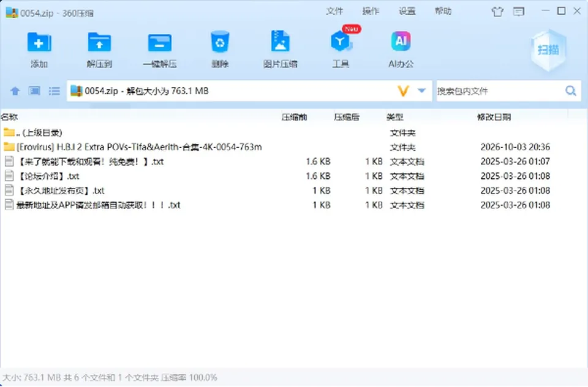Viewport: 588px width, 387px height.
Task: Switch to the list view icon
Action: click(55, 91)
